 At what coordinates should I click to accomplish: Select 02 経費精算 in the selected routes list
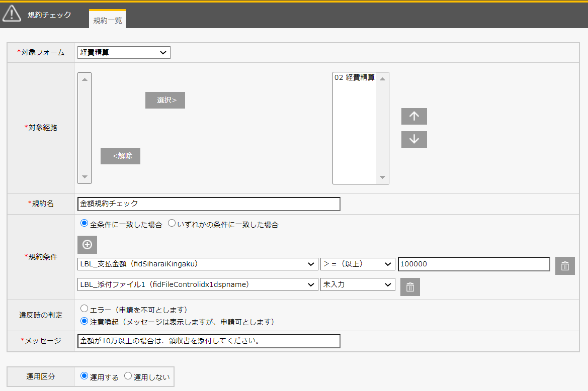355,77
